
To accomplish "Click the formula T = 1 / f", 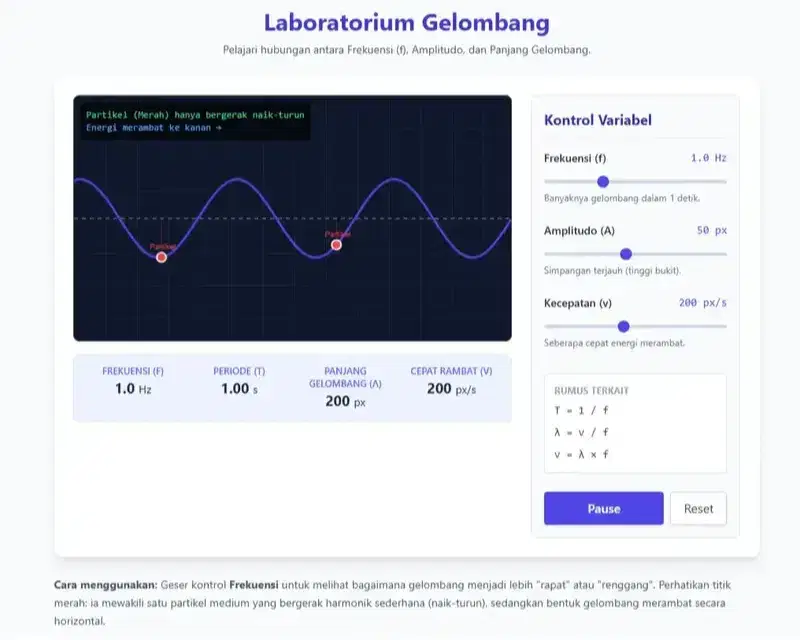I will coord(580,410).
